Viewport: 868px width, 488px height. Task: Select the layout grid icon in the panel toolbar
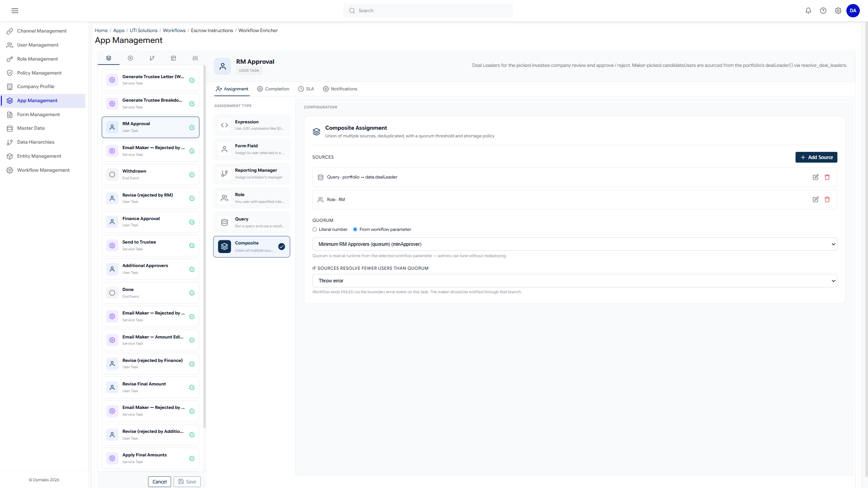coord(173,58)
